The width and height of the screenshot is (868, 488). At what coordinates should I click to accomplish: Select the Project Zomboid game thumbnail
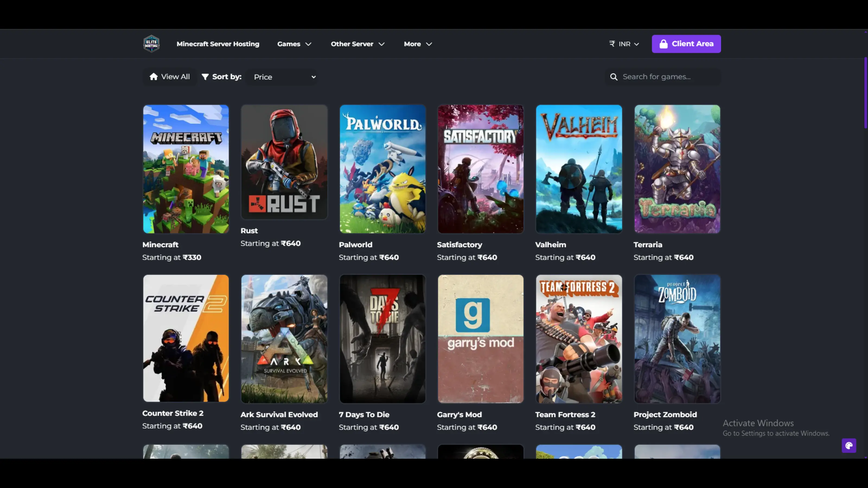677,339
